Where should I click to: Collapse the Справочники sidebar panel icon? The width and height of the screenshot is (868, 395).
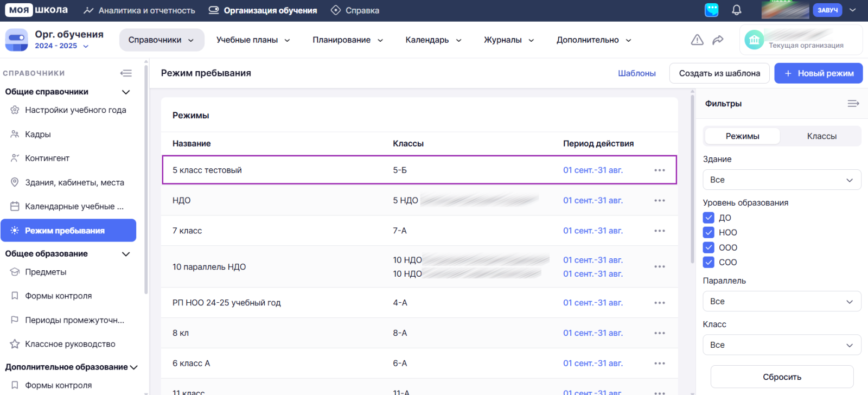click(x=126, y=73)
